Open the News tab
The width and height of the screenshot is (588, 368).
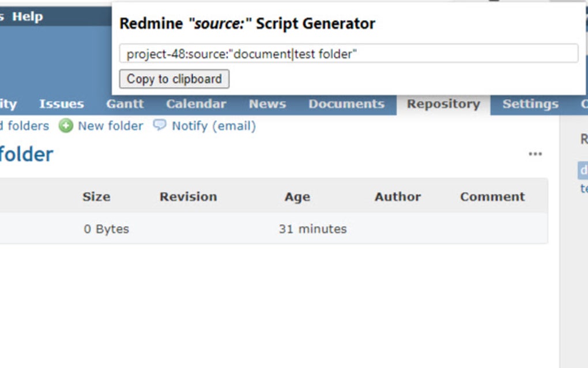point(267,104)
